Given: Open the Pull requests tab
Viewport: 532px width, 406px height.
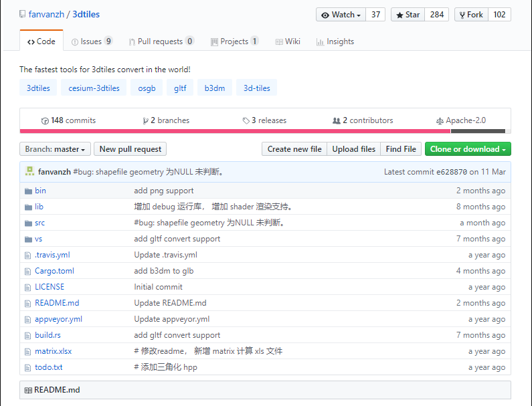Looking at the screenshot, I should (x=161, y=41).
